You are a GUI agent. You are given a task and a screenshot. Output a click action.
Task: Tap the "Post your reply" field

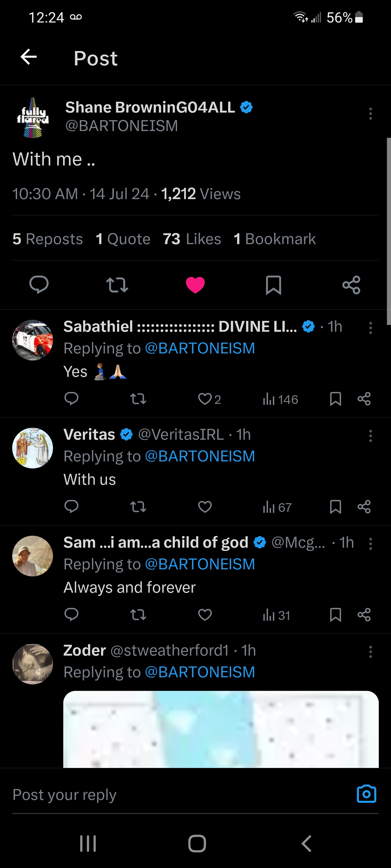pyautogui.click(x=169, y=794)
